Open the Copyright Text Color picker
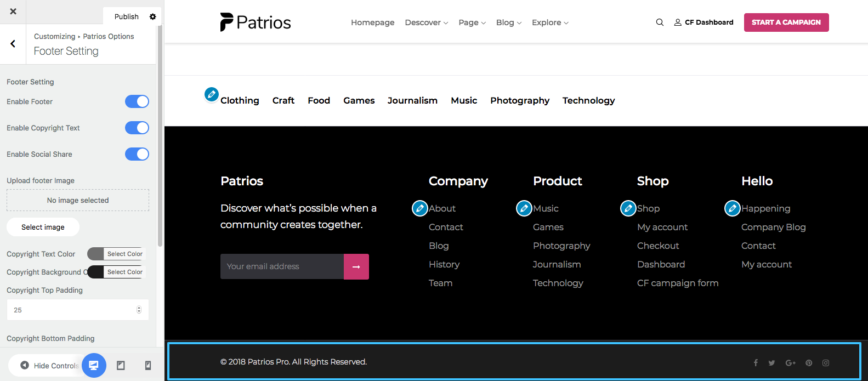The height and width of the screenshot is (381, 868). click(x=116, y=254)
